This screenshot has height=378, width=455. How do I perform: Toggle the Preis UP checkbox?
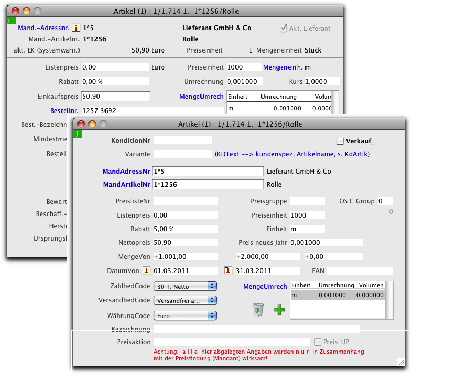pos(318,342)
